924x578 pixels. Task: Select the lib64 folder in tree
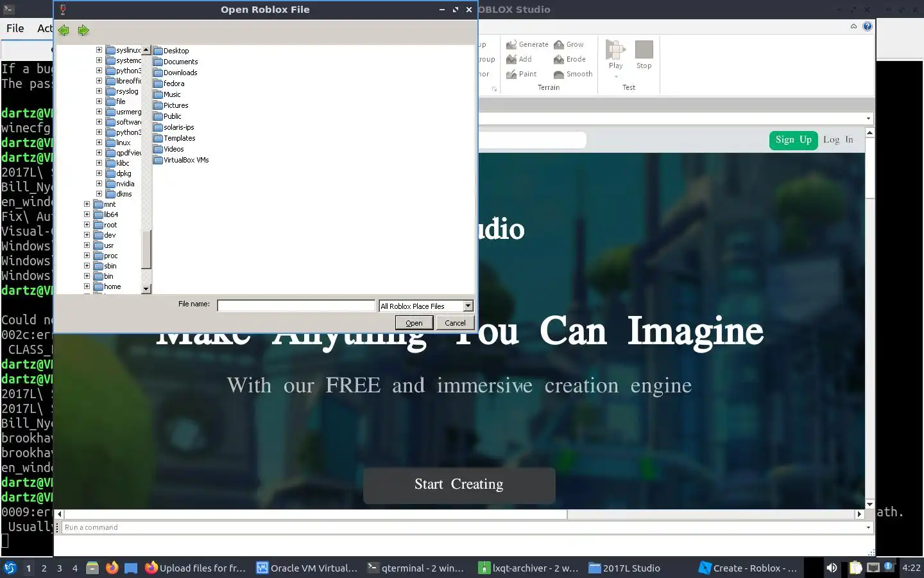click(x=107, y=214)
